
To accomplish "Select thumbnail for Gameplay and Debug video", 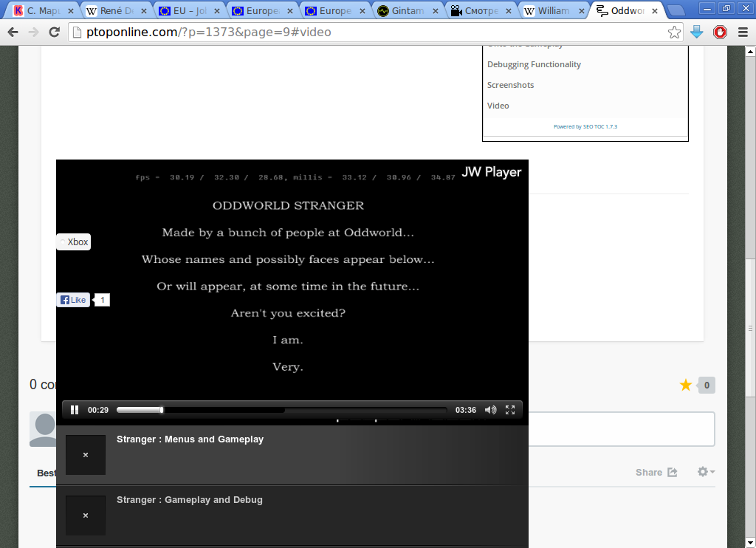I will point(86,516).
